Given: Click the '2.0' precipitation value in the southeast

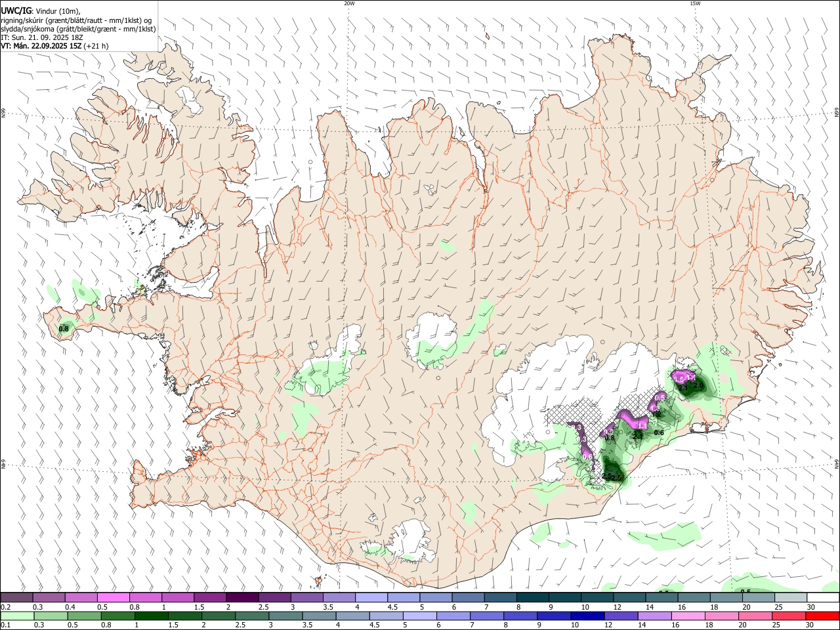Looking at the screenshot, I should 698,386.
